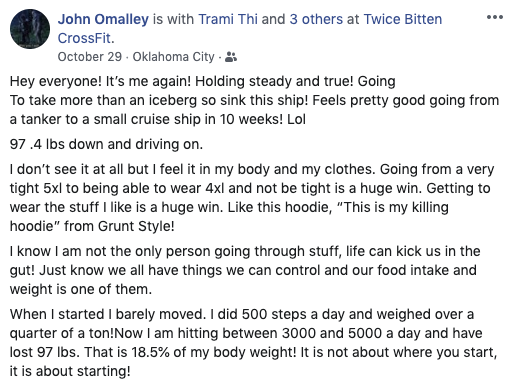Viewport: 511px width, 387px height.
Task: Click the 'Hey everyone! It's me again!' sentence
Action: 100,81
